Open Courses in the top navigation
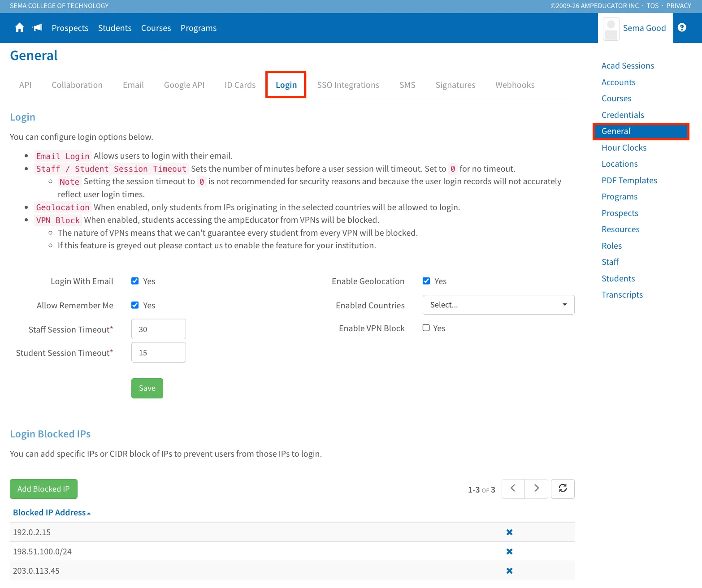702x588 pixels. tap(156, 28)
